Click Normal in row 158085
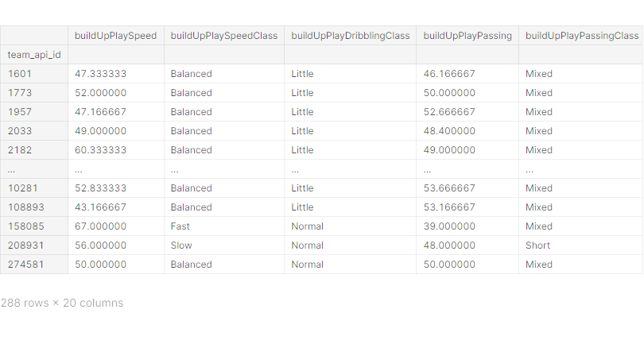644x344 pixels. pos(307,226)
